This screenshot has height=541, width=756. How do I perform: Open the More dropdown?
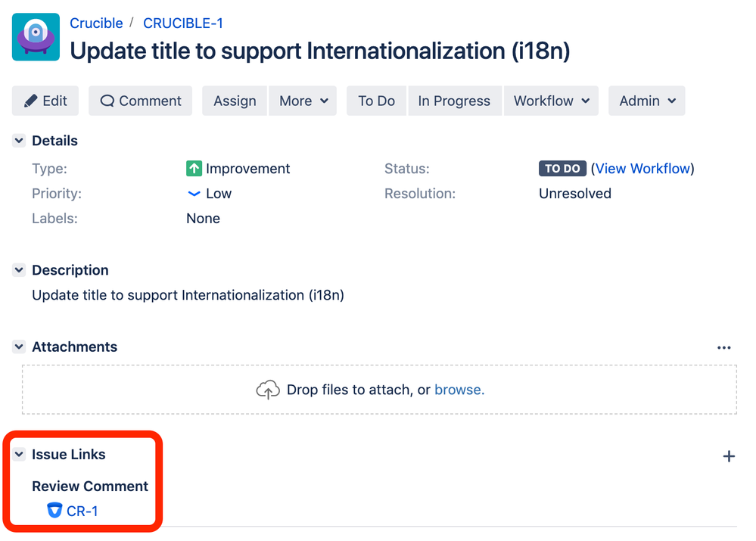click(303, 100)
